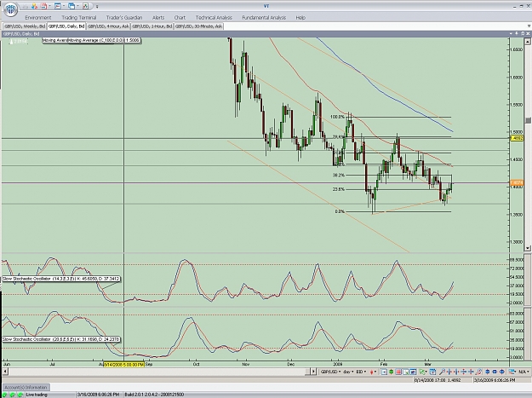Viewport: 532px width, 398px height.
Task: Click the crosshair box tool icon
Action: coord(384,372)
